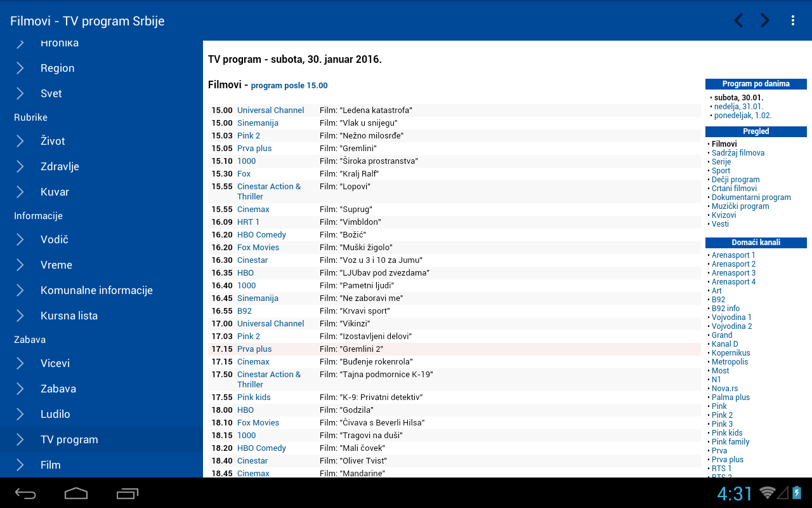Select film "Godzila" text
This screenshot has width=812, height=508.
click(x=346, y=410)
